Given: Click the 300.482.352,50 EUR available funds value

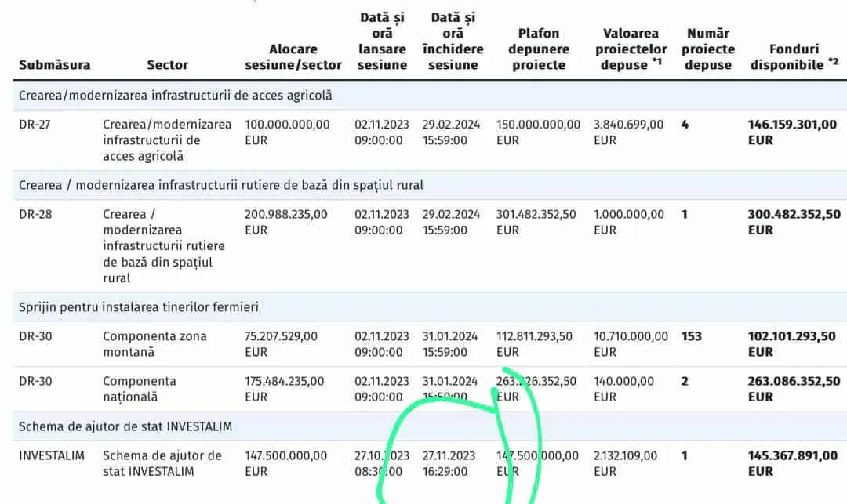Looking at the screenshot, I should (794, 222).
